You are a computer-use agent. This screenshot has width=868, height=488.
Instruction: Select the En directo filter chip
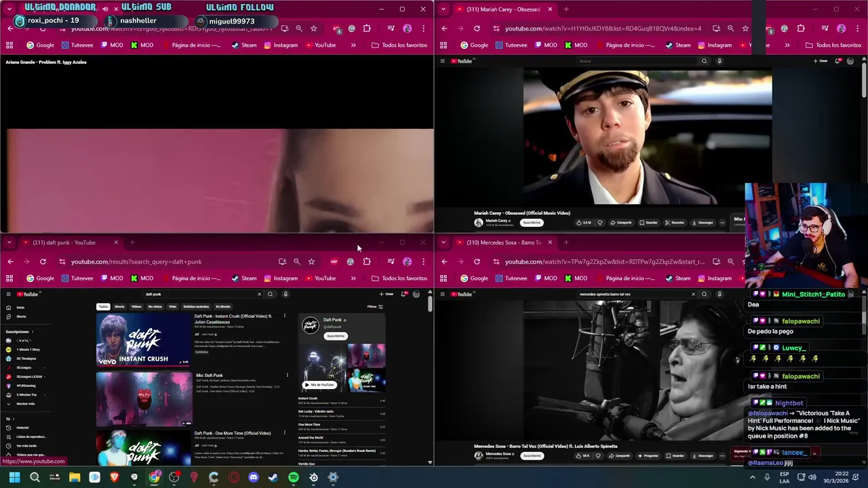223,306
